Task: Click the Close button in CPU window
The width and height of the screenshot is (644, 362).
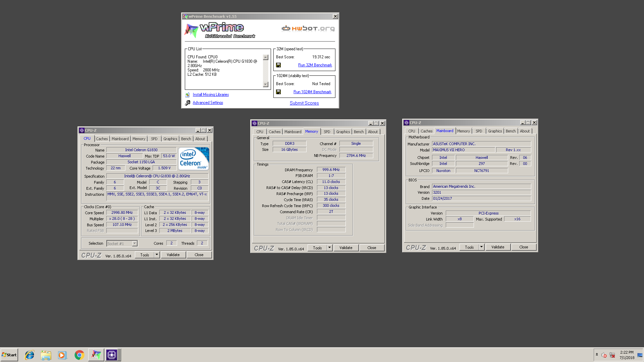Action: pyautogui.click(x=199, y=255)
